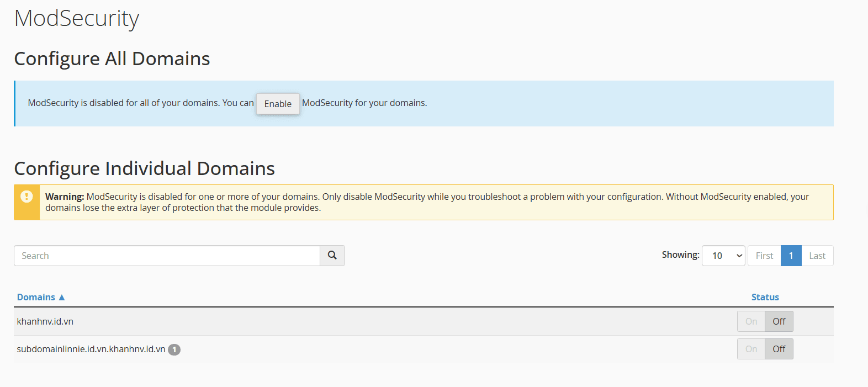Click the yellow warning exclamation icon
The width and height of the screenshot is (868, 387).
[x=27, y=197]
